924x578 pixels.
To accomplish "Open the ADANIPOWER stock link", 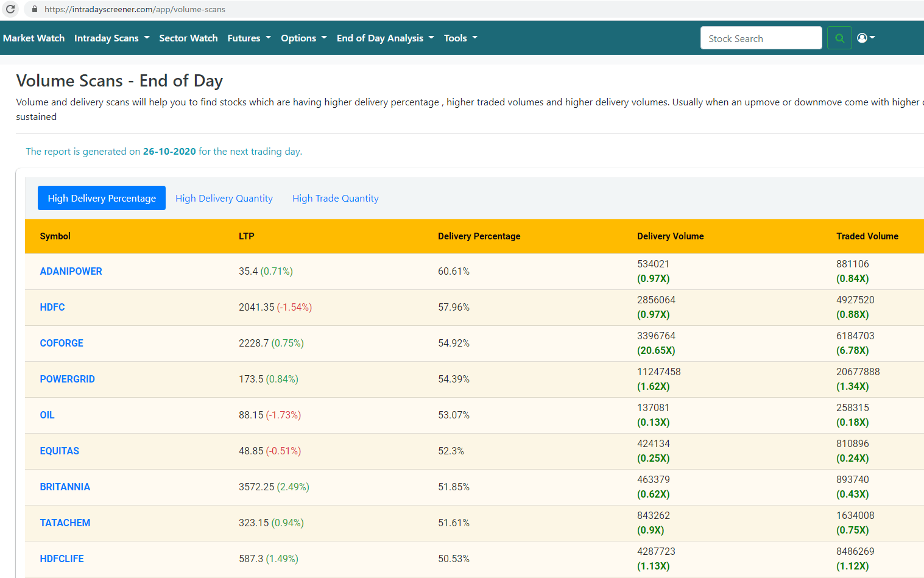I will click(71, 271).
